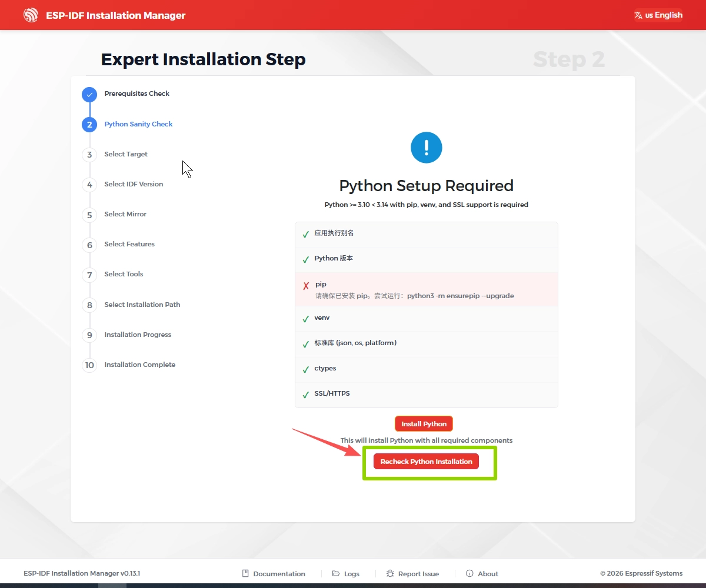Select step 7 number circle

(x=89, y=275)
